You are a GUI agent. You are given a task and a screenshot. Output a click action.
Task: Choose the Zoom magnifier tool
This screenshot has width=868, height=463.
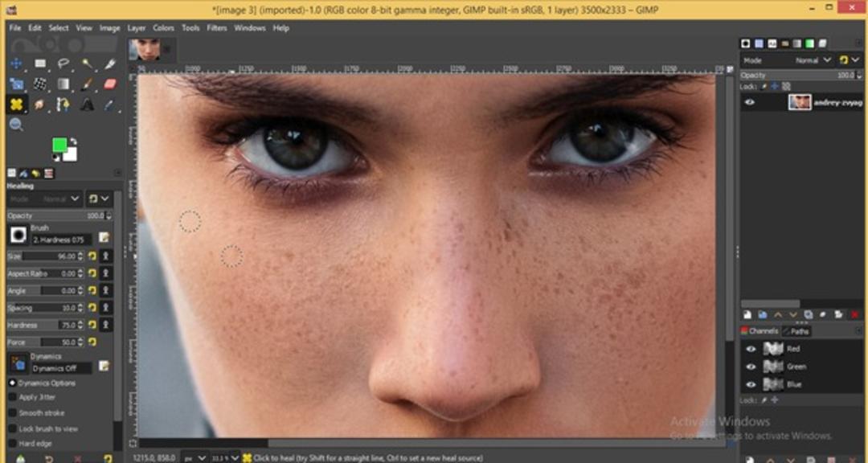(16, 124)
